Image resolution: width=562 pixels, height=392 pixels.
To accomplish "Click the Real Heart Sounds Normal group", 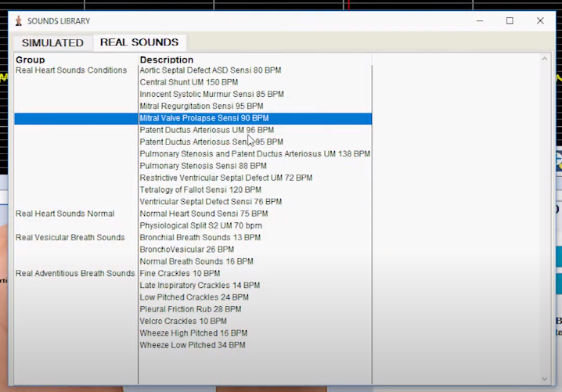I will (65, 214).
